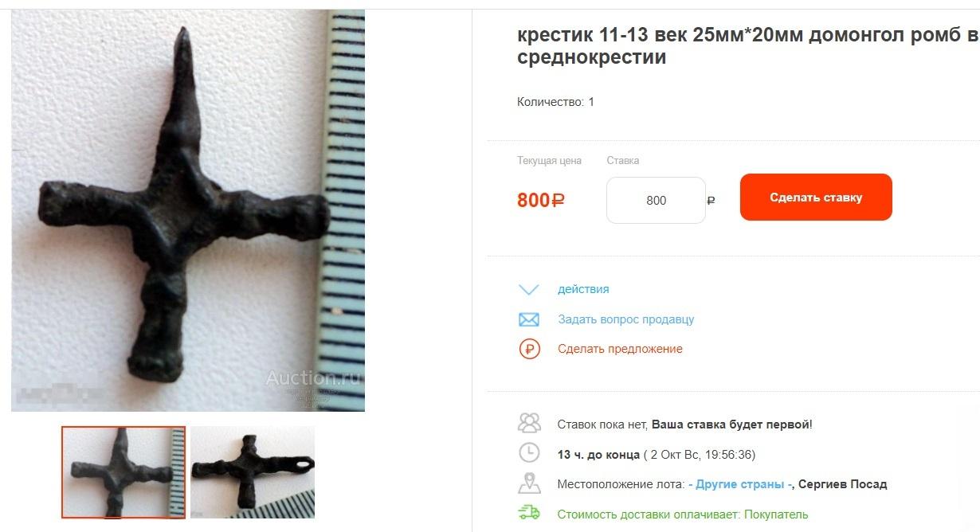Viewport: 980px width, 532px height.
Task: Select the first cross thumbnail
Action: point(123,472)
